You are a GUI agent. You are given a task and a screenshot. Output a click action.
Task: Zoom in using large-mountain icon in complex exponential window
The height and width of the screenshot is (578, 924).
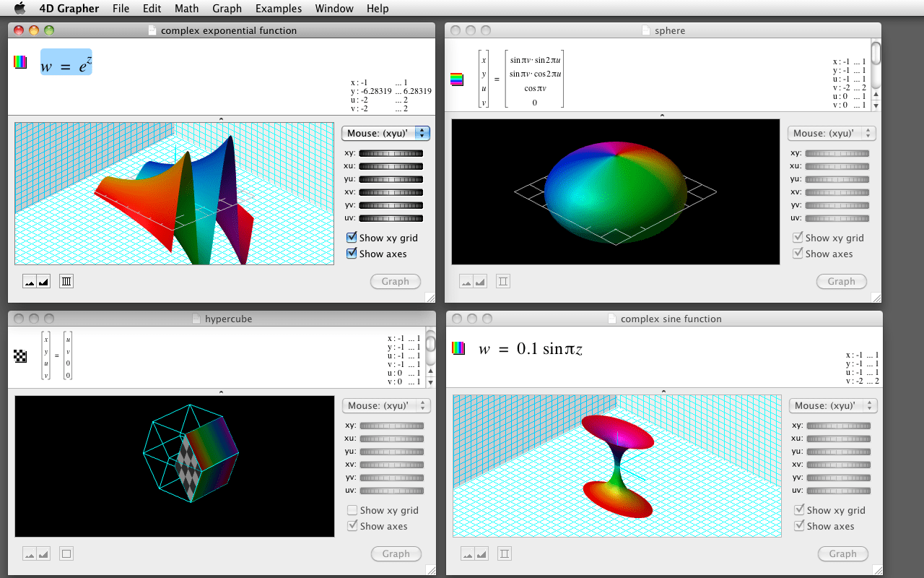[x=43, y=281]
